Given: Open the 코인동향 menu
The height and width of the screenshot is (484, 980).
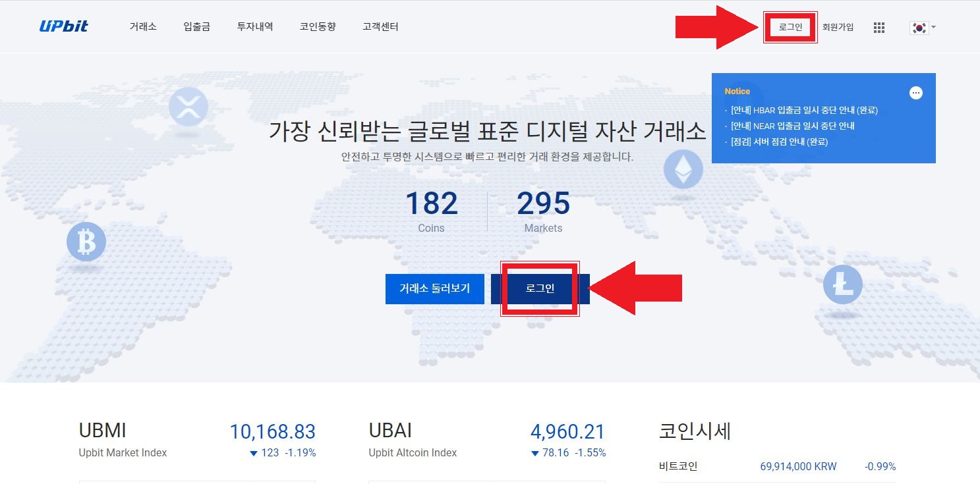Looking at the screenshot, I should click(318, 27).
